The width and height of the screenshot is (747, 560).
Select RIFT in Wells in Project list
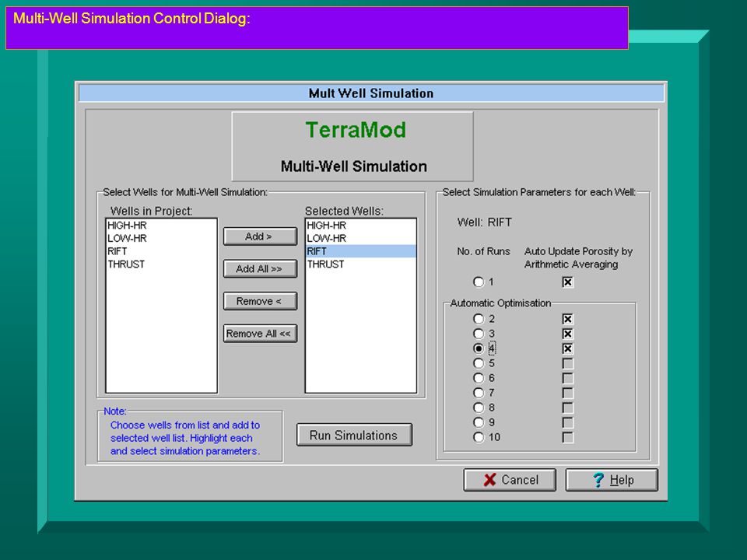161,251
